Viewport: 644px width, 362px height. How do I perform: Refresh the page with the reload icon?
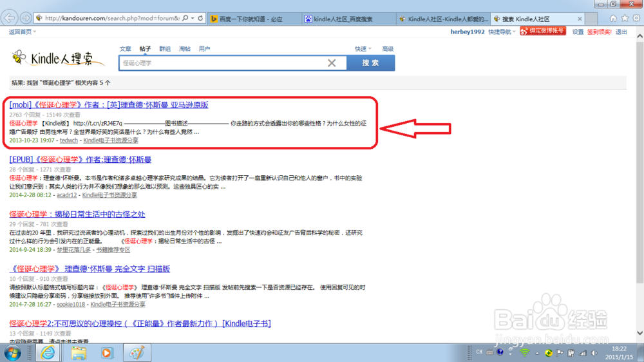coord(200,18)
